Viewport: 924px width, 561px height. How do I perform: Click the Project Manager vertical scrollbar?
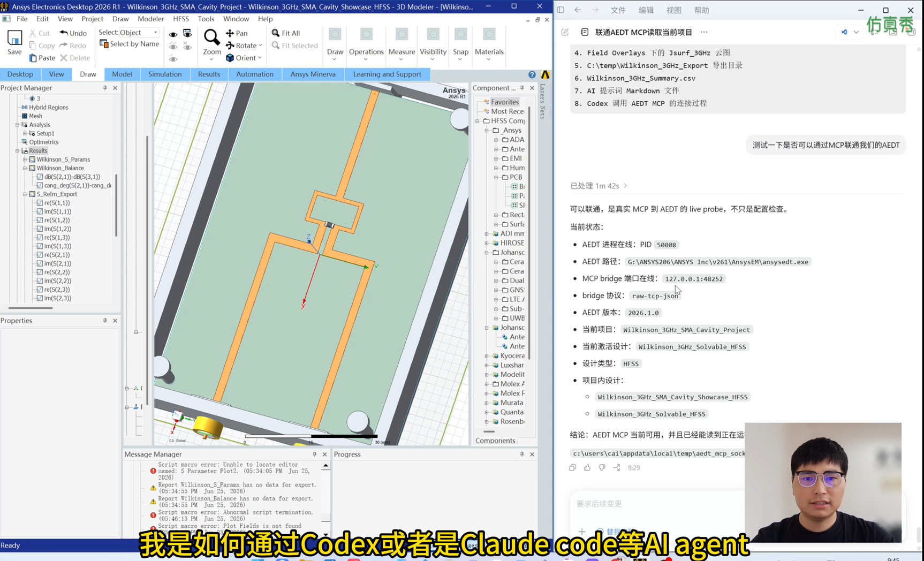[x=116, y=205]
